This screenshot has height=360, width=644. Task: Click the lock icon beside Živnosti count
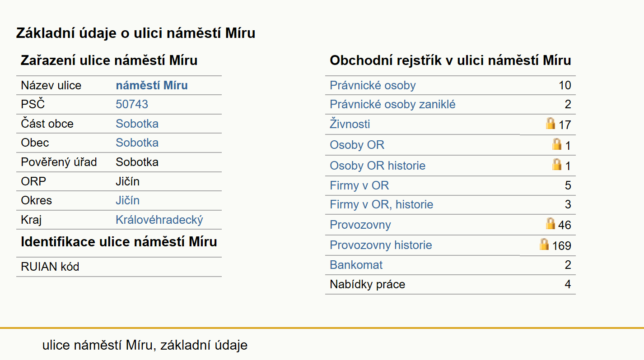pos(551,123)
